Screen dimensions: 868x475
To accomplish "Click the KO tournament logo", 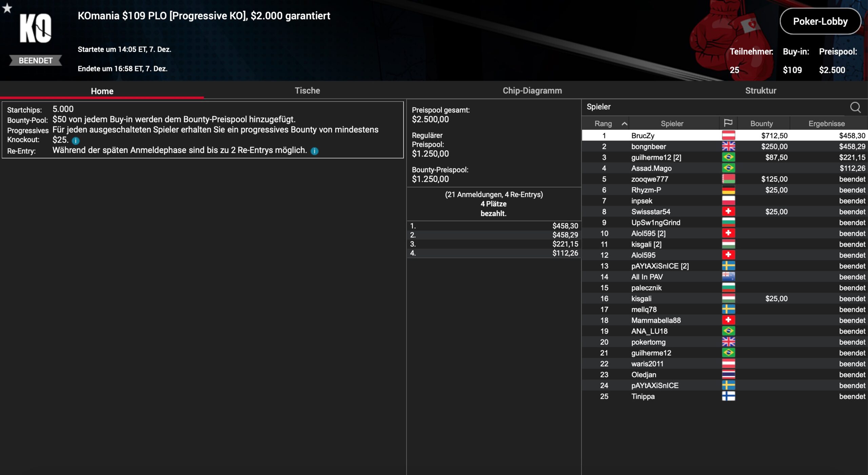I will 35,28.
